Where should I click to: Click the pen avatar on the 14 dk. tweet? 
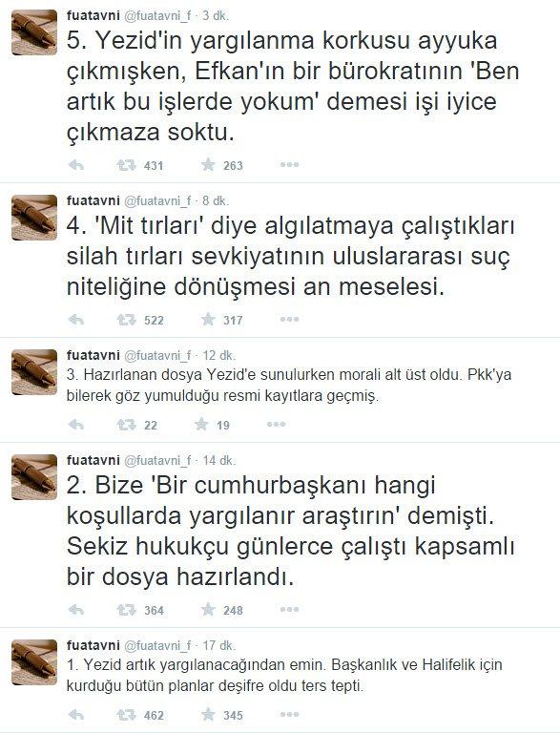click(x=34, y=476)
